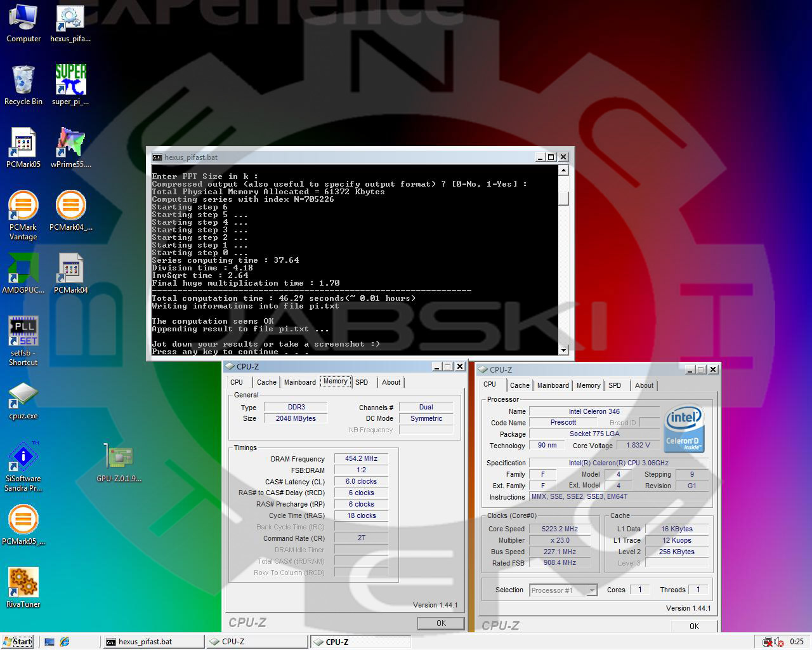812x650 pixels.
Task: Click OK in the right CPU-Z window
Action: click(x=694, y=626)
